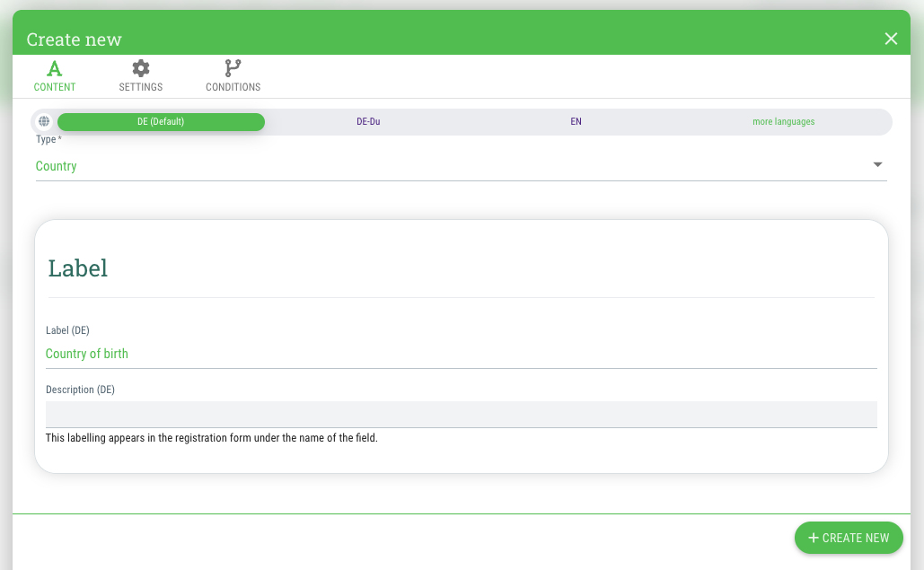Switch to the DE-Du language

(368, 122)
